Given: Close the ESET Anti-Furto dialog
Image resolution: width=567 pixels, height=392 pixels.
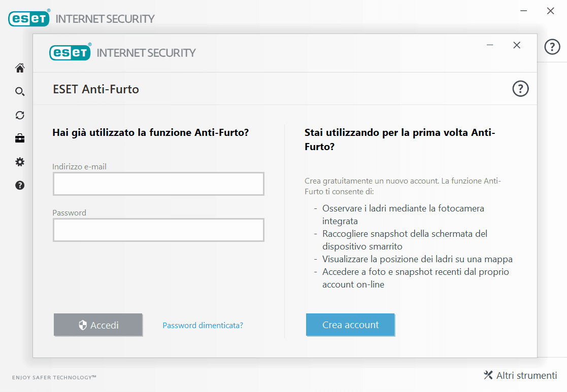Looking at the screenshot, I should pos(517,45).
